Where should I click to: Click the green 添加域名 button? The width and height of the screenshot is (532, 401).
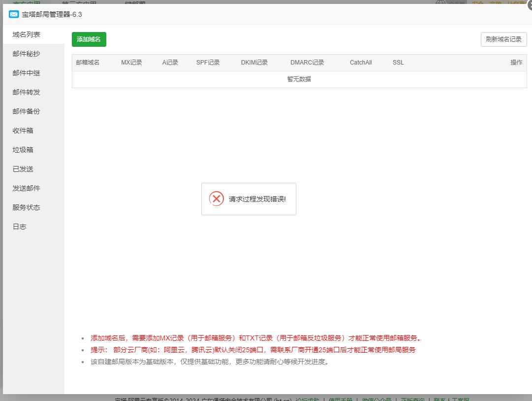tap(89, 39)
